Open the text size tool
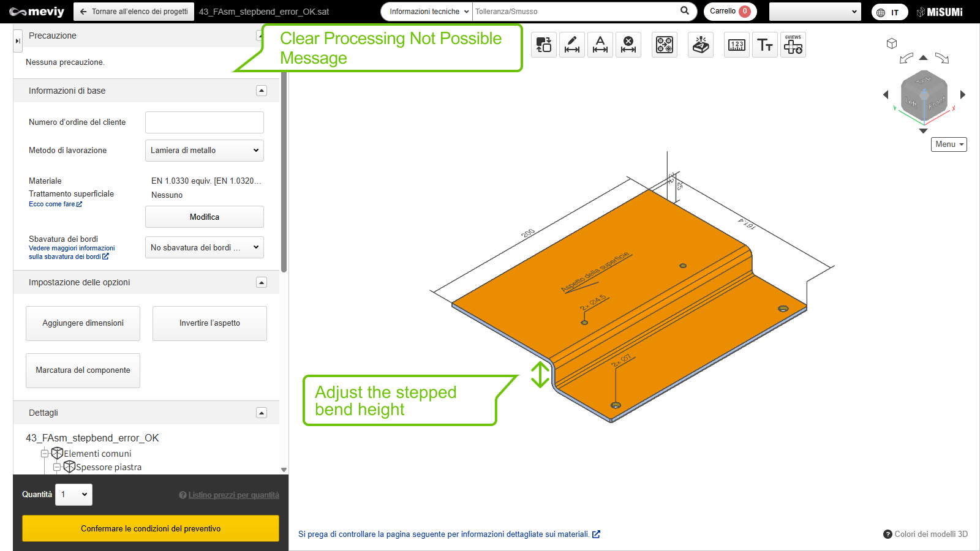980x551 pixels. pos(765,45)
